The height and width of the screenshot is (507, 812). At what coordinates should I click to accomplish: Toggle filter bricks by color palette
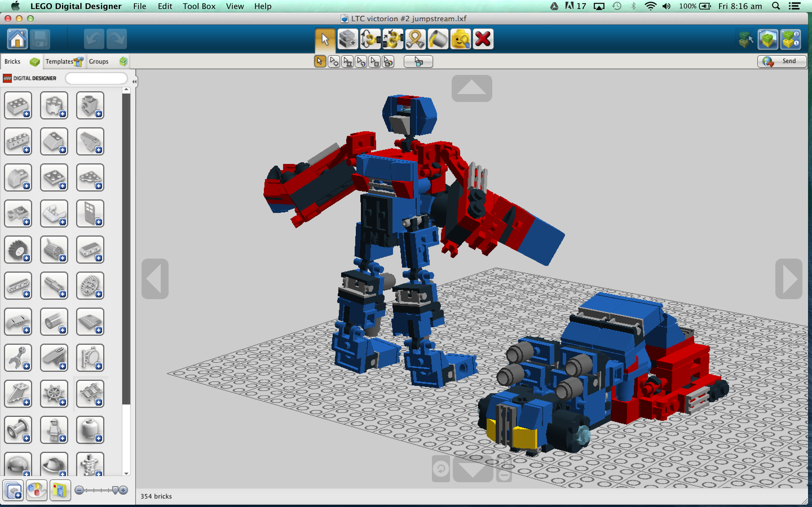click(x=36, y=490)
